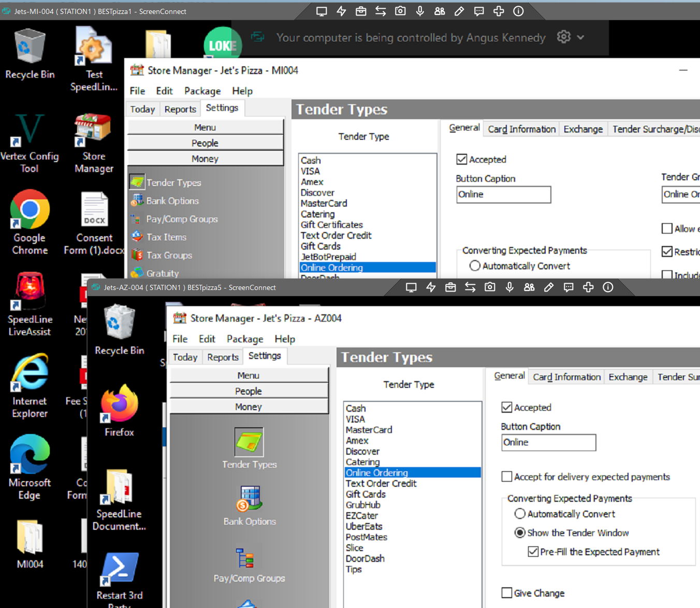Viewport: 700px width, 608px height.
Task: Click the toolbox icon in the Jets-MI-004 ScreenConnect toolbar
Action: coord(361,11)
